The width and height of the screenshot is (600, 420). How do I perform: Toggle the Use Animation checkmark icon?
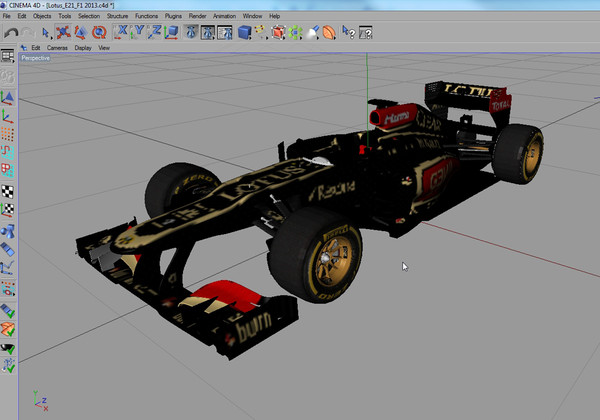[x=8, y=311]
